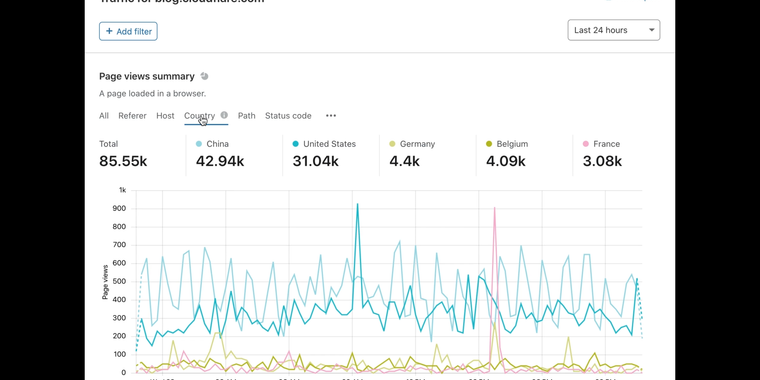Click the 500 label on the y-axis

[120, 282]
